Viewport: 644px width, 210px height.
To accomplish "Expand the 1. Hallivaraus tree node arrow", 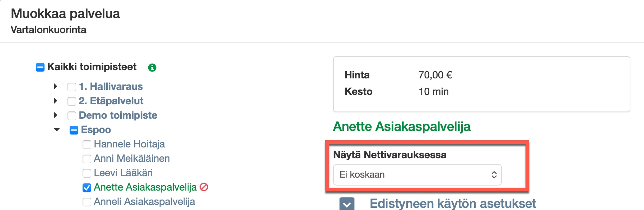I will (x=55, y=86).
